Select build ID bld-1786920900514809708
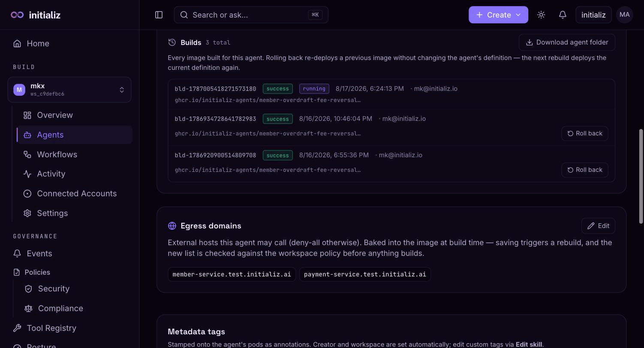644x348 pixels. [x=215, y=156]
